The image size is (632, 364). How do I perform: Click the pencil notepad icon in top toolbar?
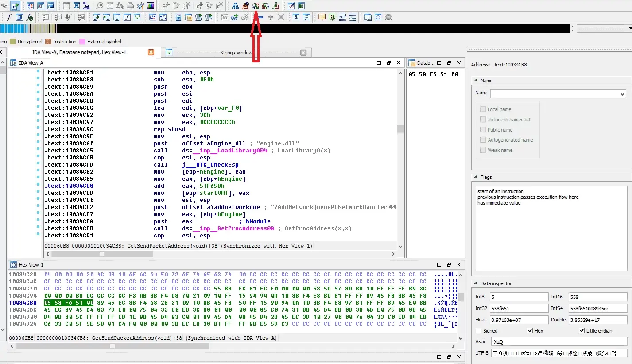coord(291,6)
